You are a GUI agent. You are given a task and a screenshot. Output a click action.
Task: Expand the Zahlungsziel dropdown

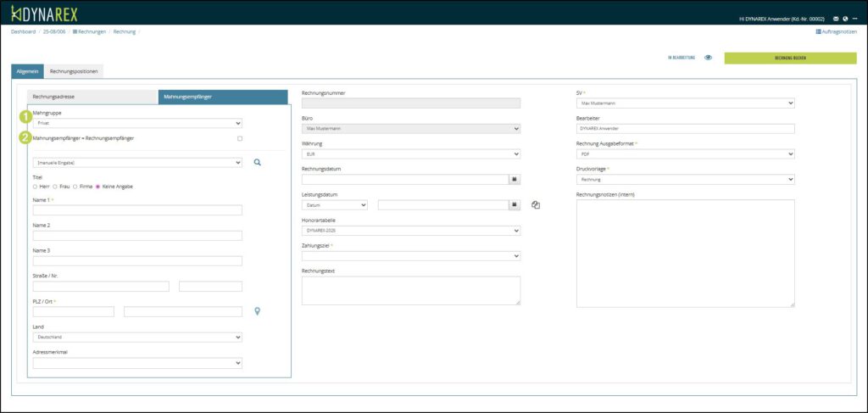[410, 255]
